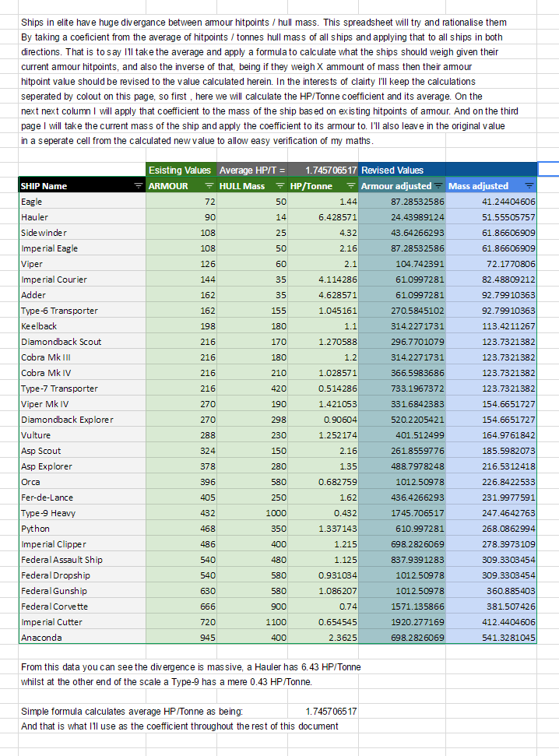
Task: Open the SHIP Name column filter
Action: point(138,185)
